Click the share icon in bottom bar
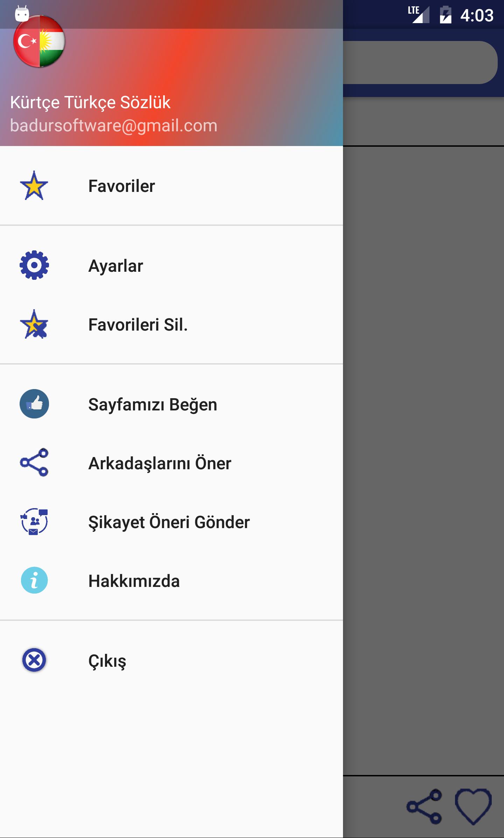504x838 pixels. pyautogui.click(x=424, y=806)
